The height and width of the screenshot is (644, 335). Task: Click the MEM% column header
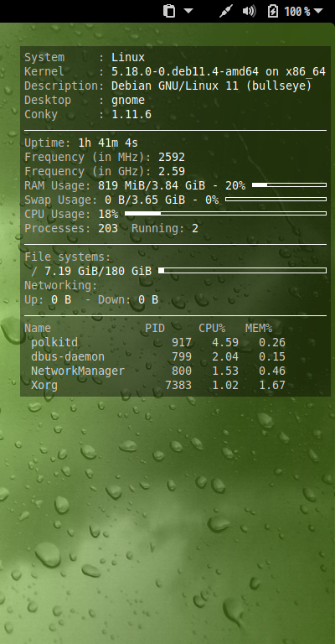(x=259, y=328)
